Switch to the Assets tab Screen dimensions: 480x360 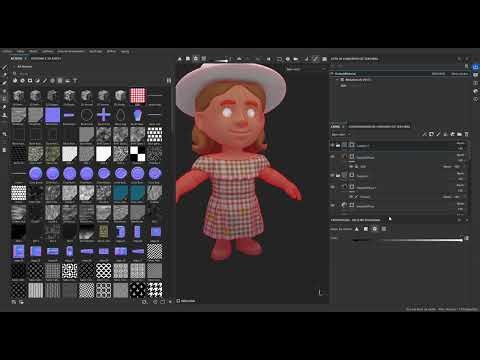coord(16,59)
